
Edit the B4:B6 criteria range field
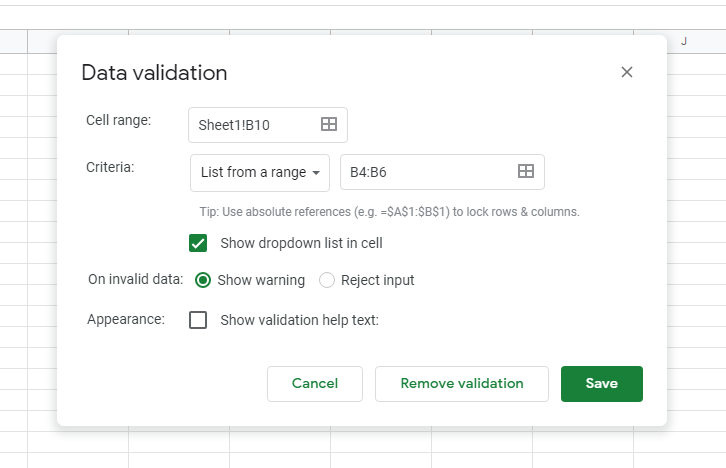442,172
